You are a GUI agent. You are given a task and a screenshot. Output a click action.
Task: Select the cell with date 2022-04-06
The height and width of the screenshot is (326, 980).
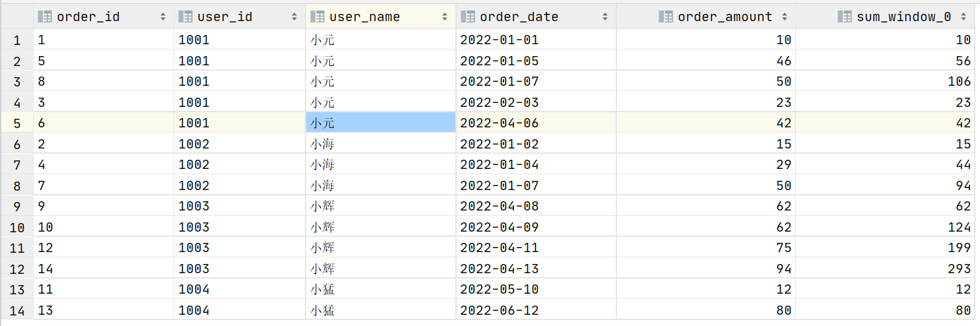(536, 123)
